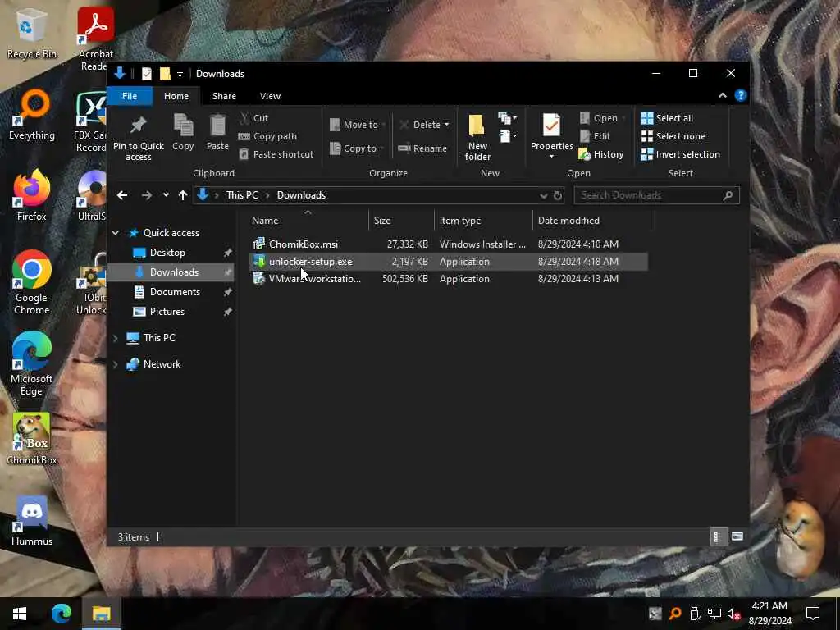Refresh the Downloads folder
This screenshot has width=840, height=630.
click(558, 195)
